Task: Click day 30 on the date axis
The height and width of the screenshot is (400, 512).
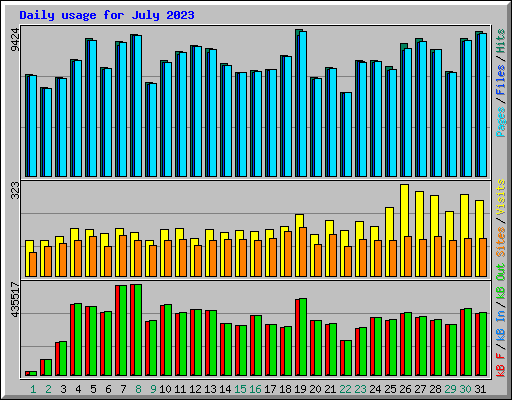Action: coord(465,389)
